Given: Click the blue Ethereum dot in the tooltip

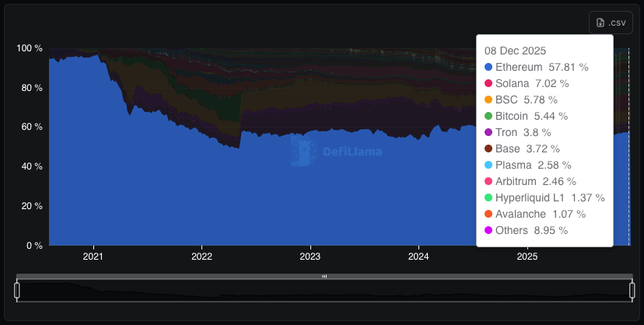Looking at the screenshot, I should click(488, 68).
